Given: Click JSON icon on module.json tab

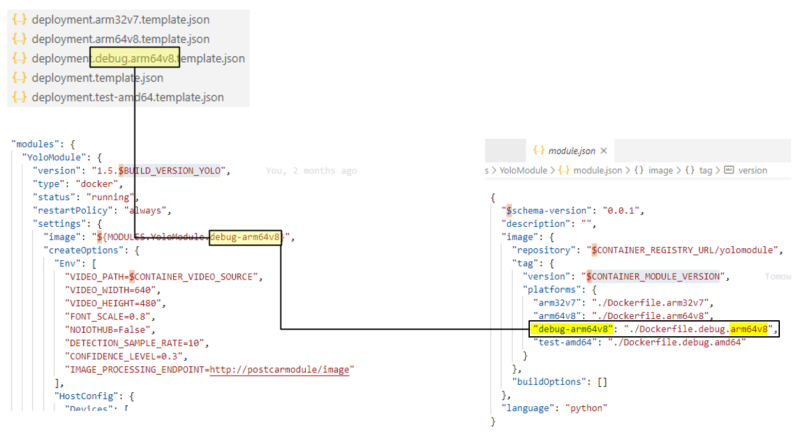Looking at the screenshot, I should (x=538, y=151).
